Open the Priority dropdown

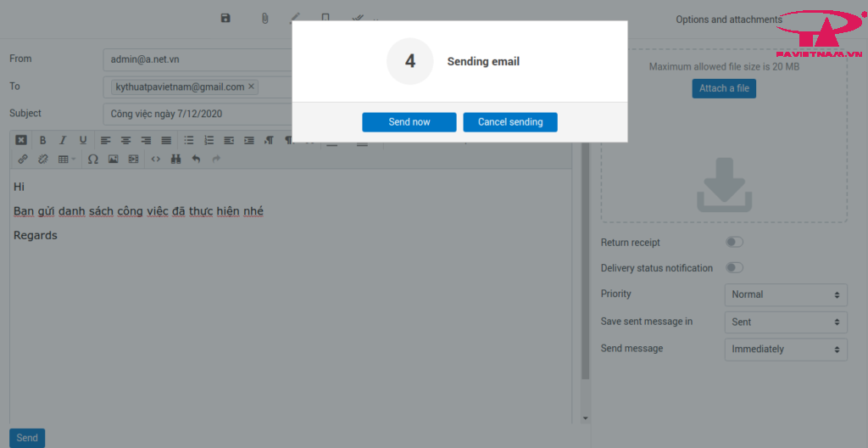coord(786,294)
